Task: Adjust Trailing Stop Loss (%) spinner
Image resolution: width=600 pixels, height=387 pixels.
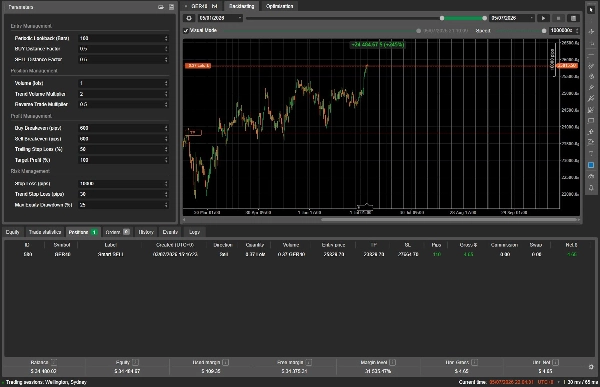Action: (166, 149)
